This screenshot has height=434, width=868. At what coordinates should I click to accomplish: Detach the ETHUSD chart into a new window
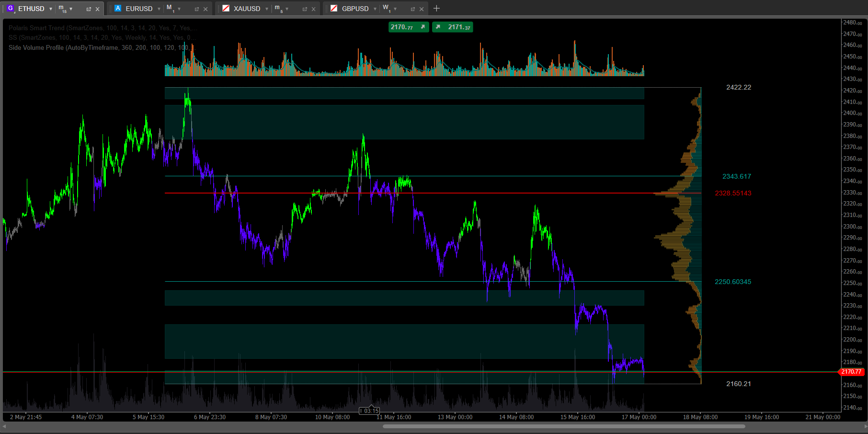point(89,9)
